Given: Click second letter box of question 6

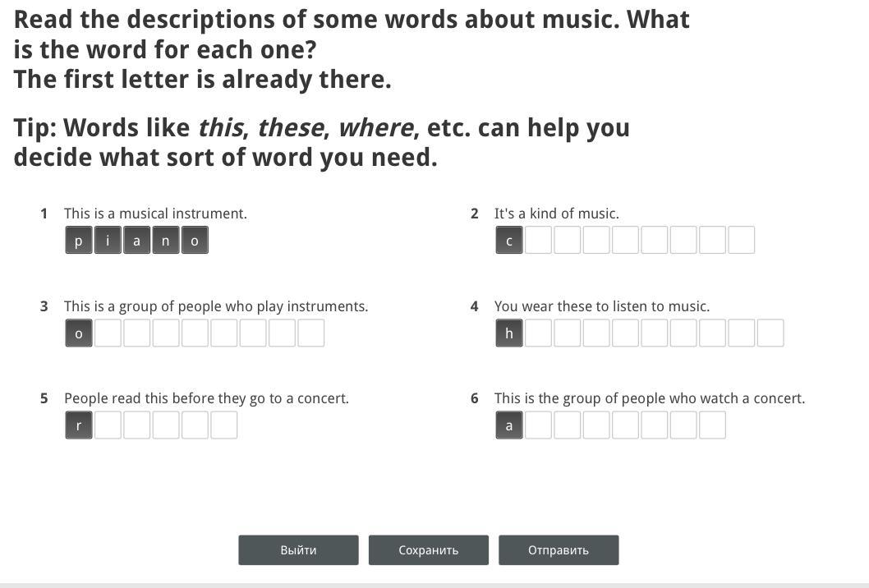Looking at the screenshot, I should pyautogui.click(x=538, y=425).
